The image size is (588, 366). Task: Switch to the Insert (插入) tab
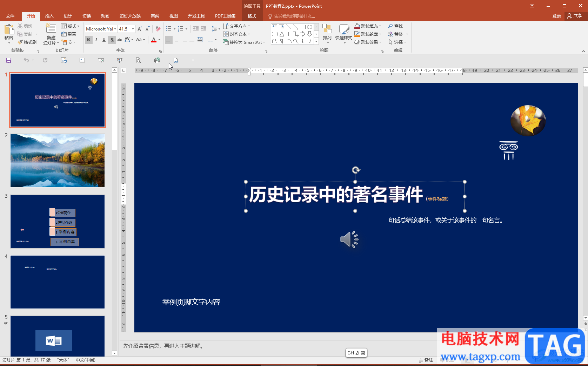pyautogui.click(x=49, y=16)
